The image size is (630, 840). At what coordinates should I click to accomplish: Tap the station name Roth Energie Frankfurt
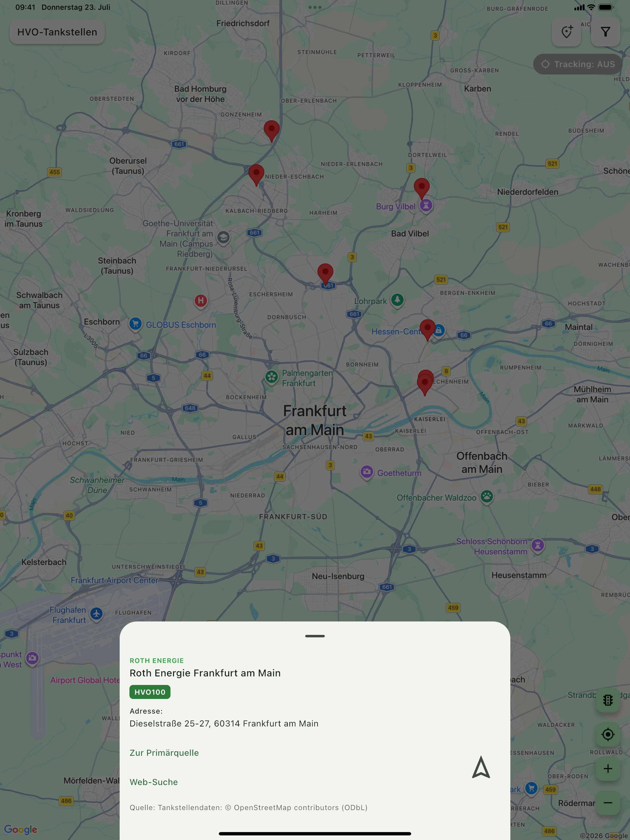(x=205, y=673)
